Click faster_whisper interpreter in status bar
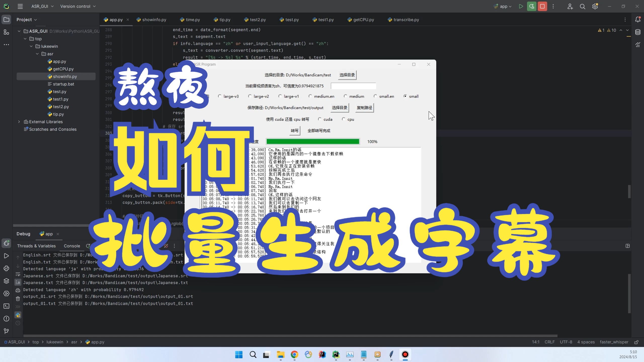 click(x=614, y=342)
